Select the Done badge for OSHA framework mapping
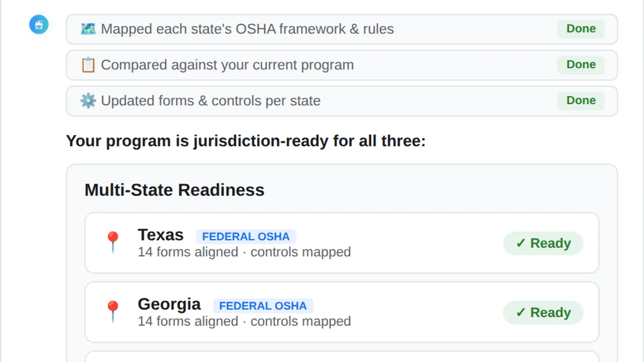Viewport: 644px width, 362px height. coord(581,29)
